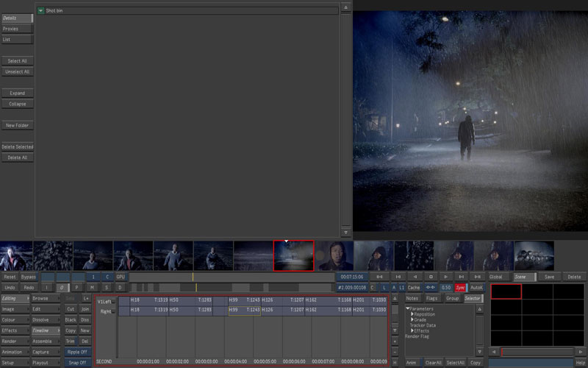Expand the Grade parameter node
588x368 pixels.
click(x=412, y=319)
